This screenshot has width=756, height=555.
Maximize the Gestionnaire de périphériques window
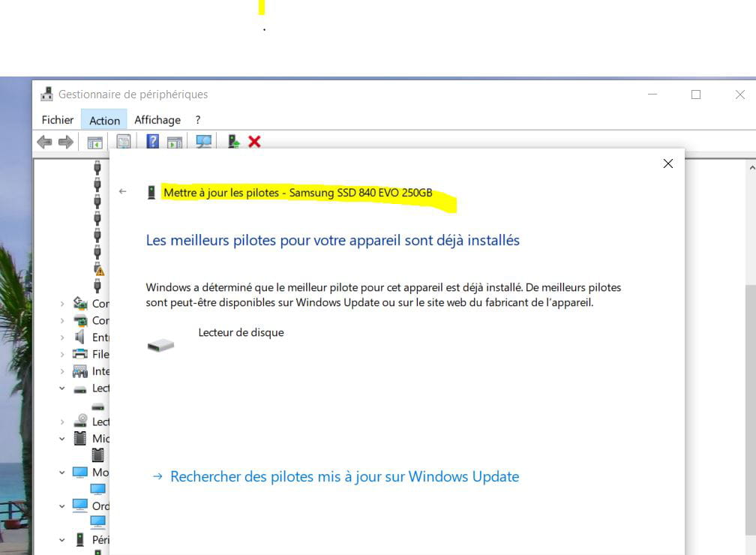click(x=696, y=94)
